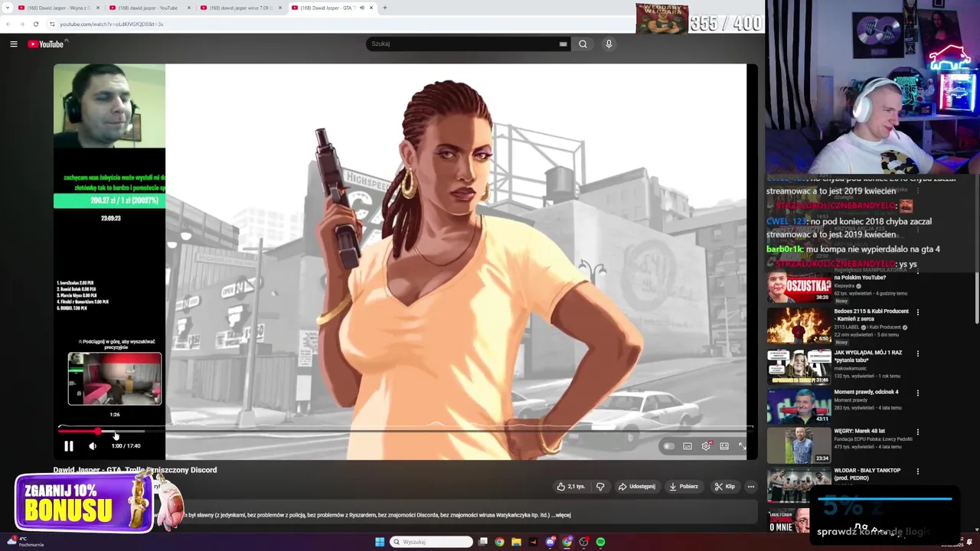Viewport: 980px width, 551px height.
Task: Switch to 'dawid jasper - YouTube' tab
Action: (x=149, y=8)
